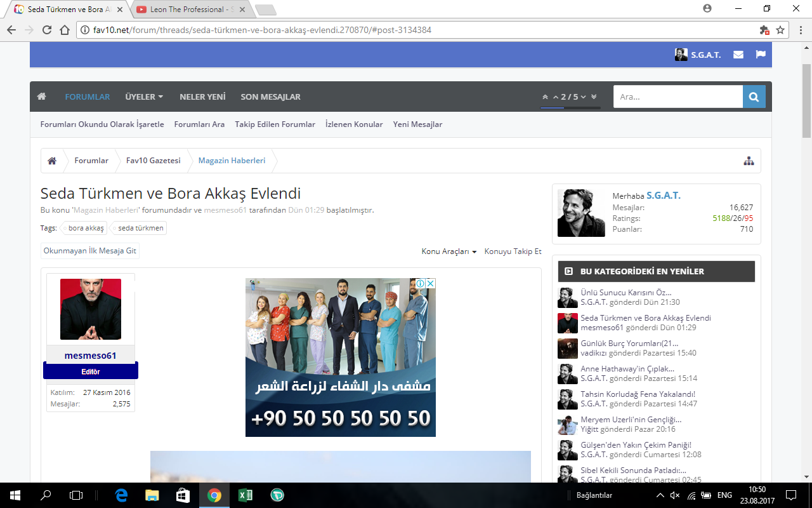812x508 pixels.
Task: Click the blue search magnifier button
Action: (754, 97)
